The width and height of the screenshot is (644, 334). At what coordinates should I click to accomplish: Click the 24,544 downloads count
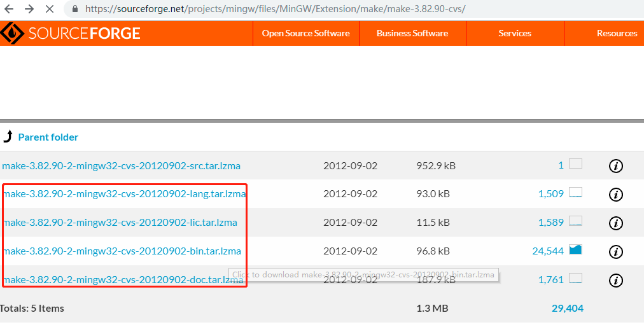(548, 251)
